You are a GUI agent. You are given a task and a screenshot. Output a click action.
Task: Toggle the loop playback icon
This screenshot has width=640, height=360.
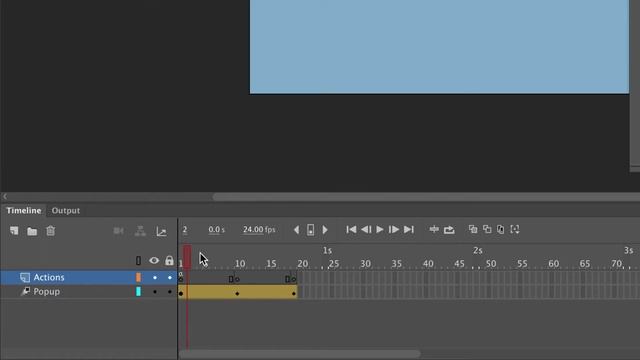449,230
